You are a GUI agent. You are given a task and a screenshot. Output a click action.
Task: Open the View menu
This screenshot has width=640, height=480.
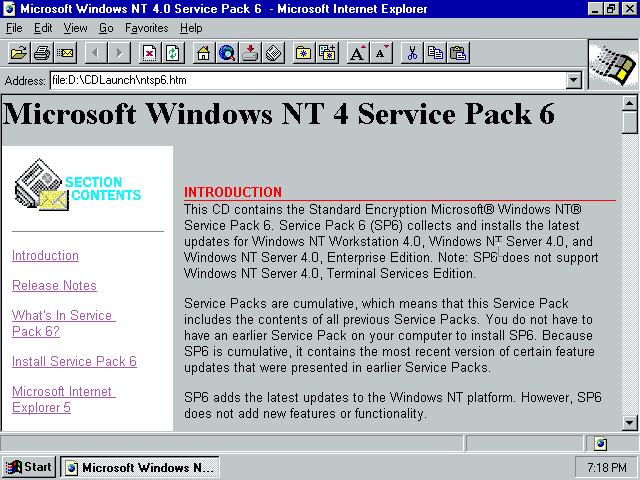point(75,28)
